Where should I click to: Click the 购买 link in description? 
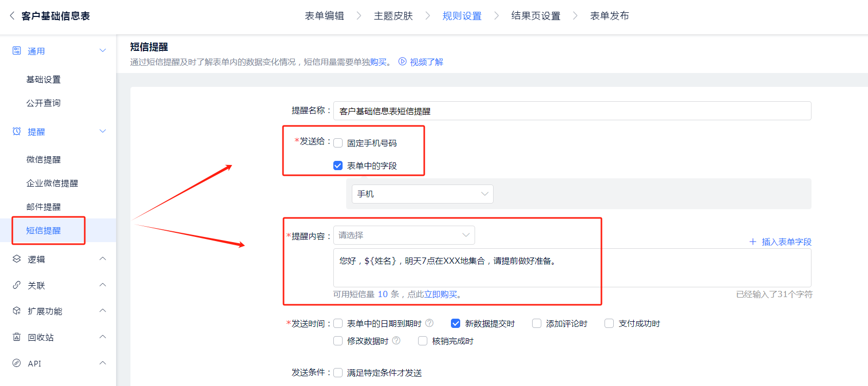click(x=379, y=62)
